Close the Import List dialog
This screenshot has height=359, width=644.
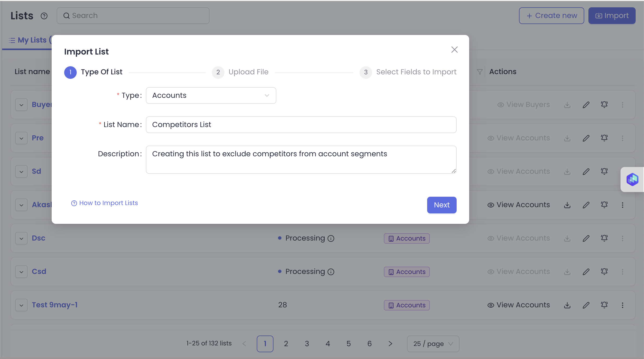[454, 50]
